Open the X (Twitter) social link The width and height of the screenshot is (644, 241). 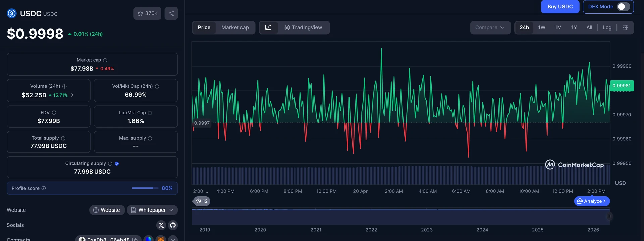[161, 225]
